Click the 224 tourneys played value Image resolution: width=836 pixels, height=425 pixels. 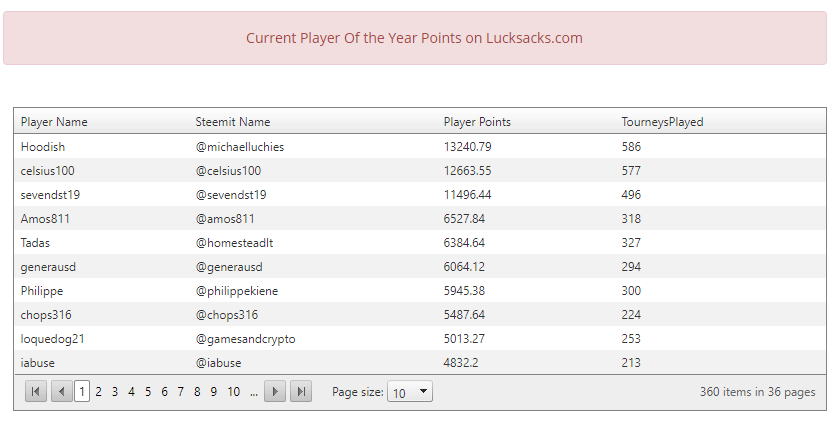(631, 315)
